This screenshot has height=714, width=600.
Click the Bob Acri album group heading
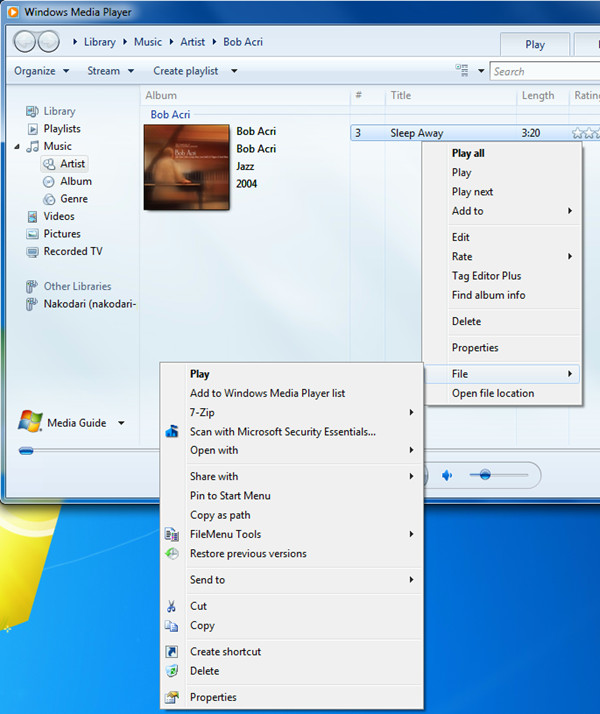170,115
